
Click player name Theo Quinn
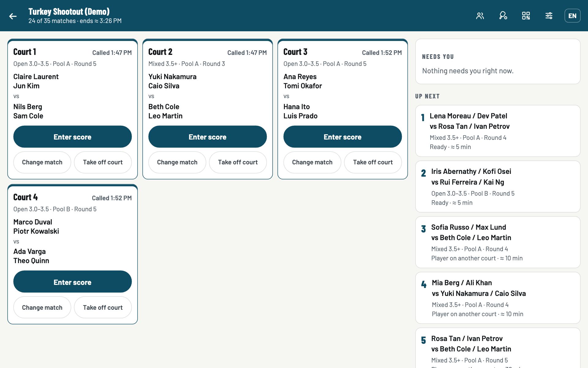pyautogui.click(x=31, y=261)
